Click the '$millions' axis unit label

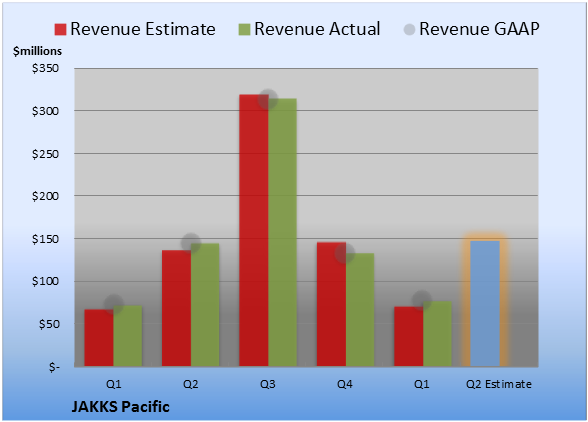click(x=38, y=51)
